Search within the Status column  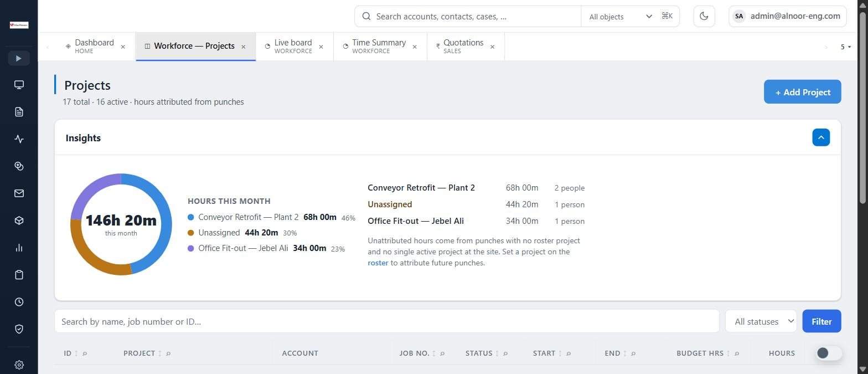pos(505,353)
